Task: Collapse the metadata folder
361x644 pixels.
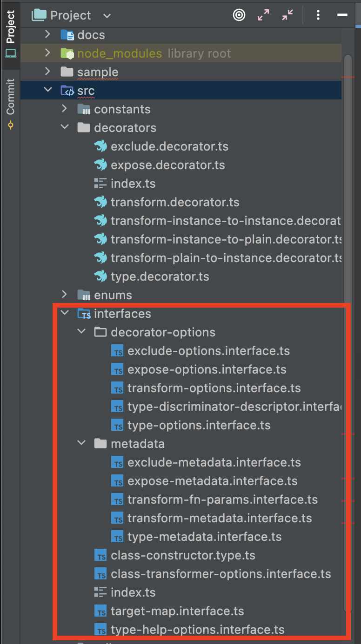Action: 81,443
